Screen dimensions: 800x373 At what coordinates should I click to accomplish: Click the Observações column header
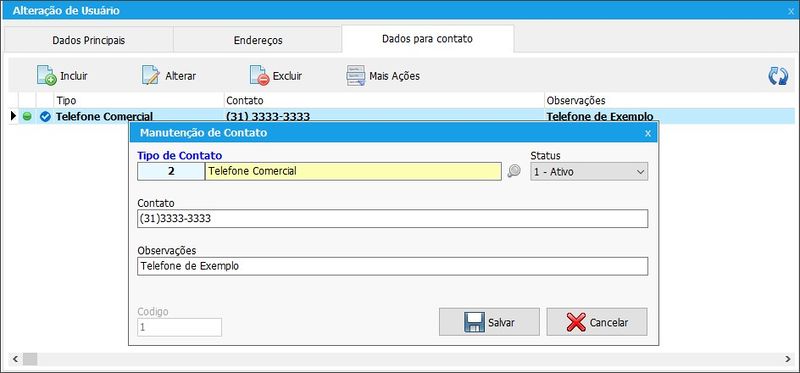click(x=669, y=101)
